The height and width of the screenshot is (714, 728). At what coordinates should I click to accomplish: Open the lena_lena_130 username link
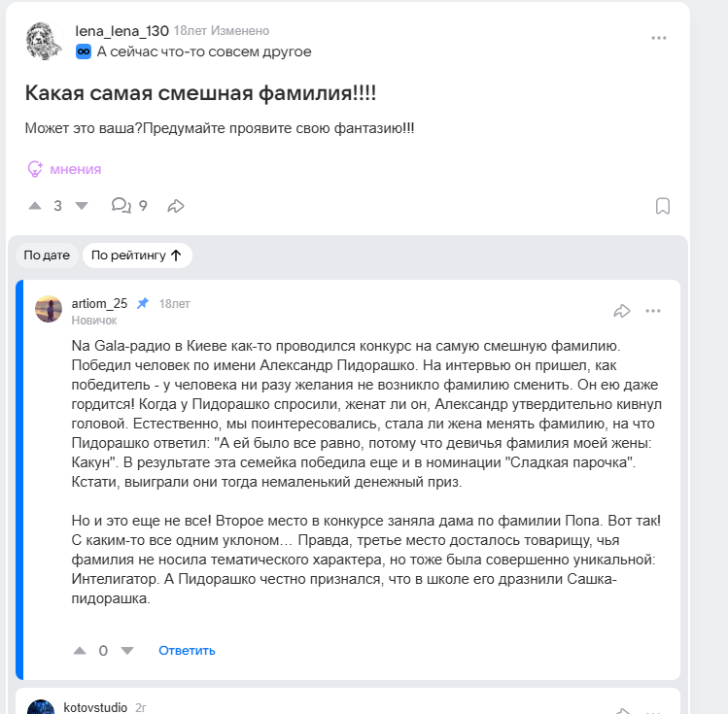pyautogui.click(x=121, y=31)
